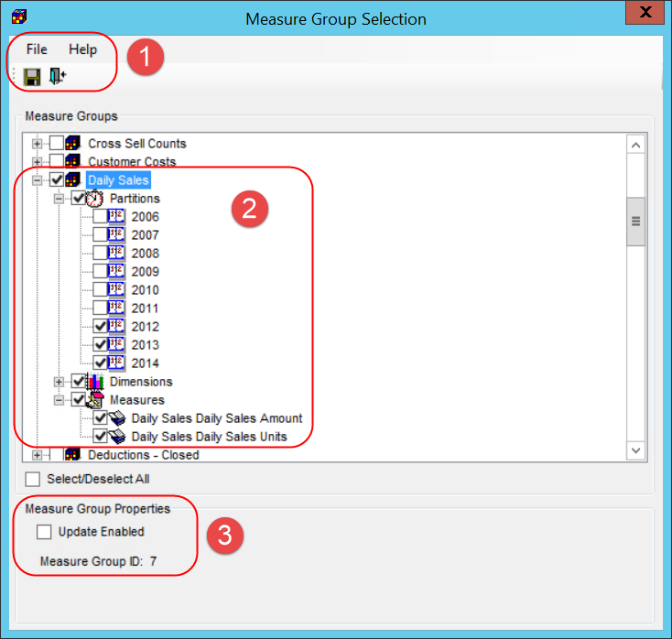Select Daily Sales Daily Sales Amount measure
Screen dimensions: 672x639
coord(216,418)
